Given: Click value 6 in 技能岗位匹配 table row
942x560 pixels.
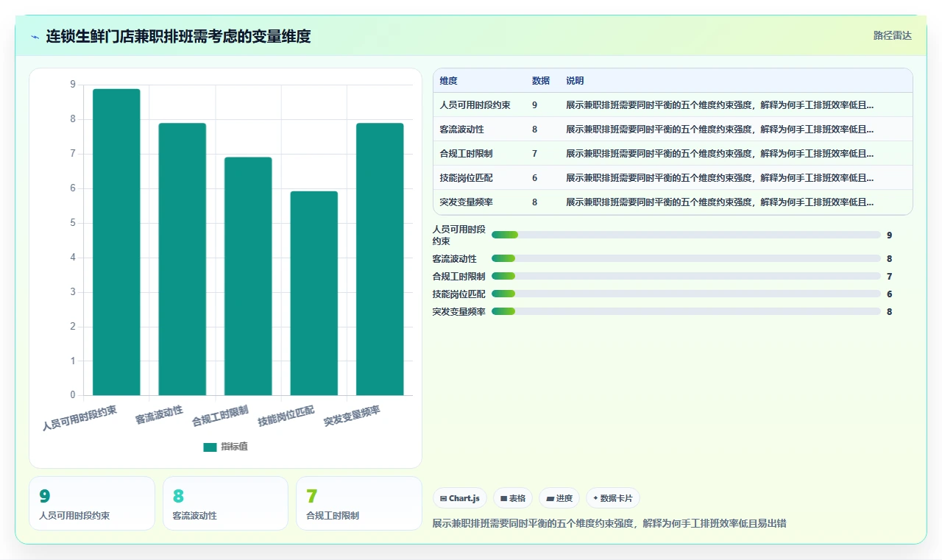Looking at the screenshot, I should tap(535, 178).
